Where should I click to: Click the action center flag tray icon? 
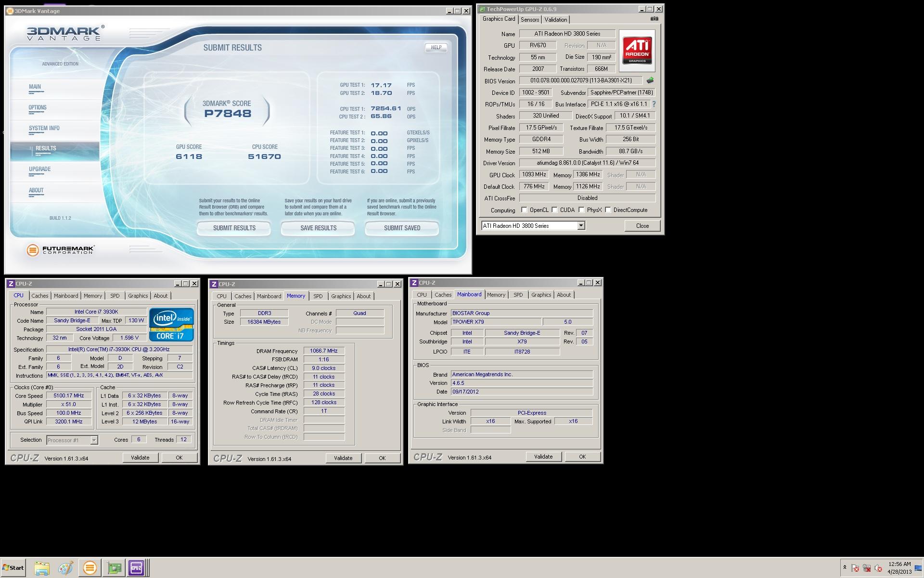855,568
